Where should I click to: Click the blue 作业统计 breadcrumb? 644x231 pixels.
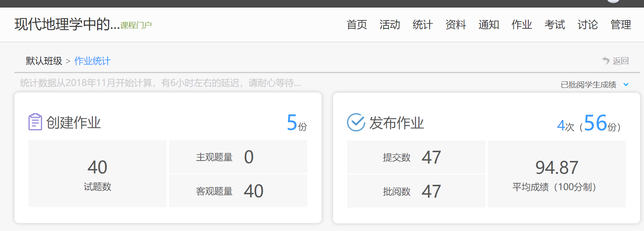pos(92,61)
